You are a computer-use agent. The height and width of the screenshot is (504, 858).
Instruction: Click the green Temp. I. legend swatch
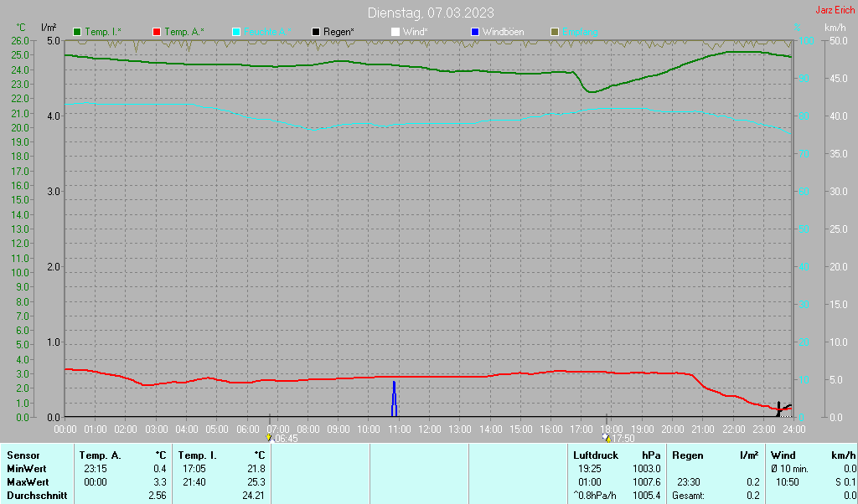coord(77,33)
